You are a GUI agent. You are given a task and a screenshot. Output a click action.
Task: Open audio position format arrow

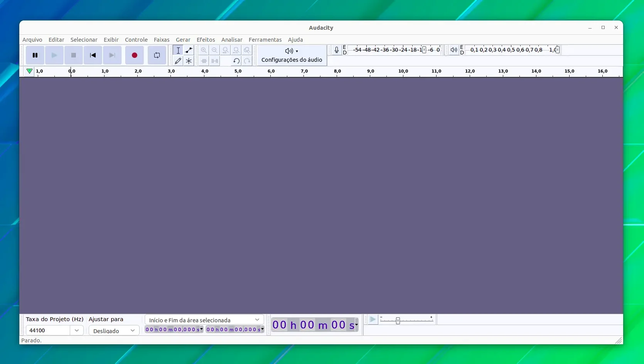(357, 325)
